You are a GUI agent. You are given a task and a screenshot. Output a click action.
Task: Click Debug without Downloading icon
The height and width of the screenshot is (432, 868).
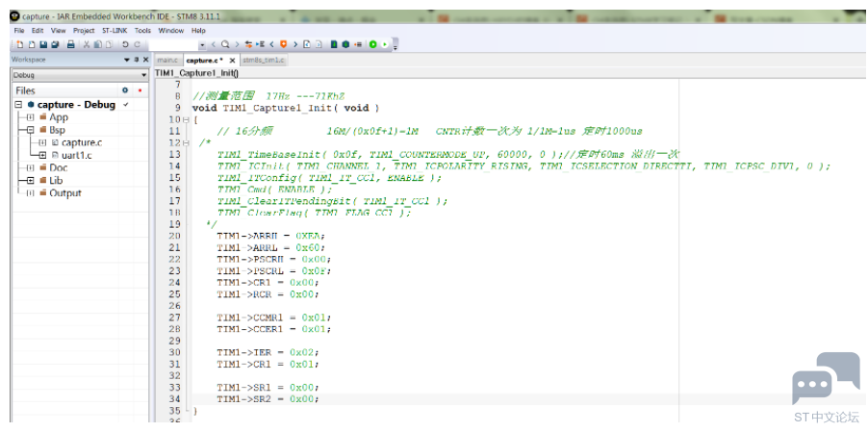pyautogui.click(x=385, y=44)
